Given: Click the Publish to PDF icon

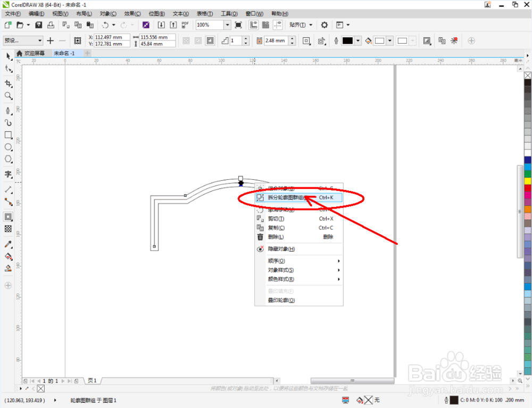Looking at the screenshot, I should [x=185, y=25].
